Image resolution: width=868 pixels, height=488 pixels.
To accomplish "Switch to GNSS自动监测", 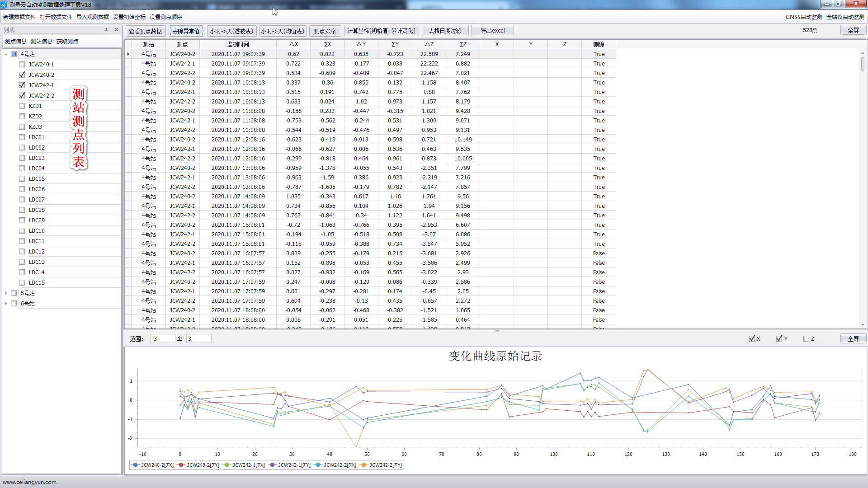I will [x=804, y=17].
